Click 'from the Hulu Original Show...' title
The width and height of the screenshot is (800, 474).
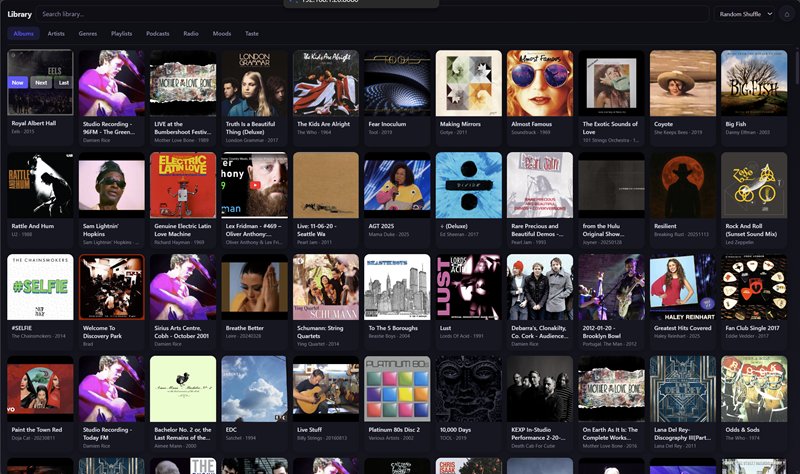pos(604,230)
